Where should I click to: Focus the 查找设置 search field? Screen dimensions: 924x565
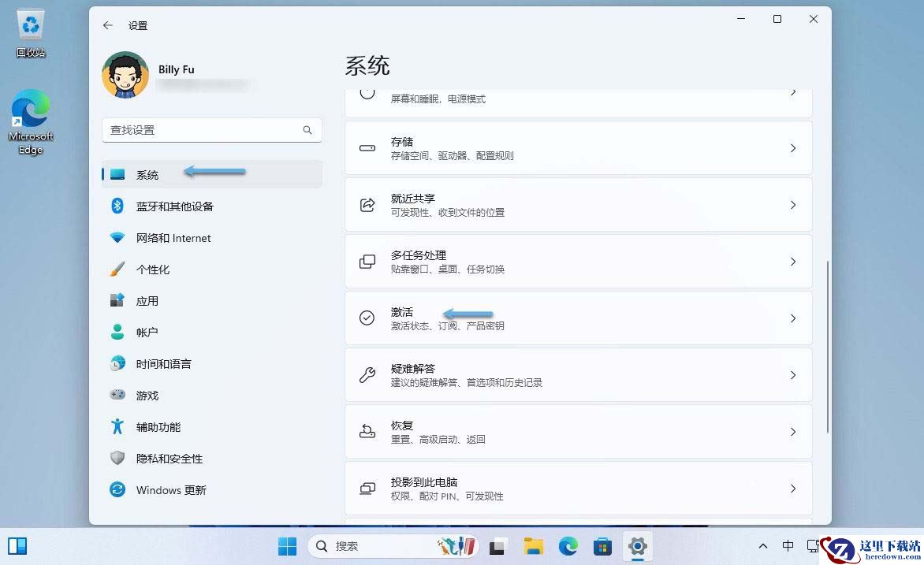[x=212, y=130]
